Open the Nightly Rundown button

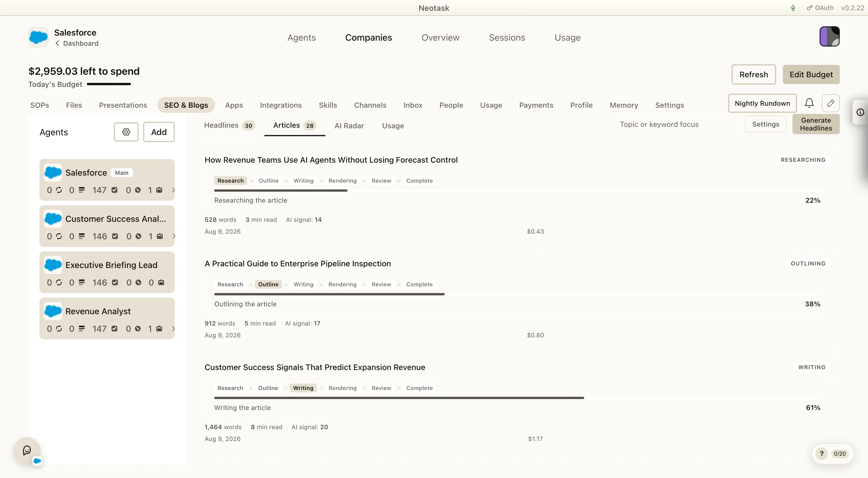coord(762,103)
